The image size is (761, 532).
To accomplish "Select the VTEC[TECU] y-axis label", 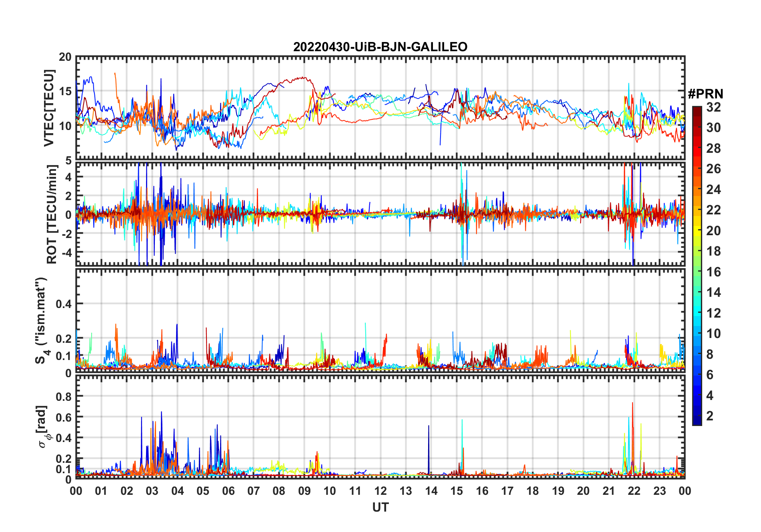I will pos(49,108).
